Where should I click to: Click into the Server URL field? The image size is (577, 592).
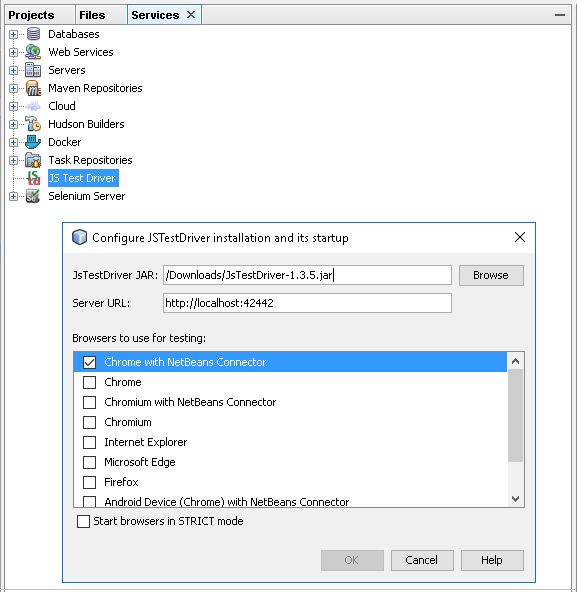pos(307,303)
